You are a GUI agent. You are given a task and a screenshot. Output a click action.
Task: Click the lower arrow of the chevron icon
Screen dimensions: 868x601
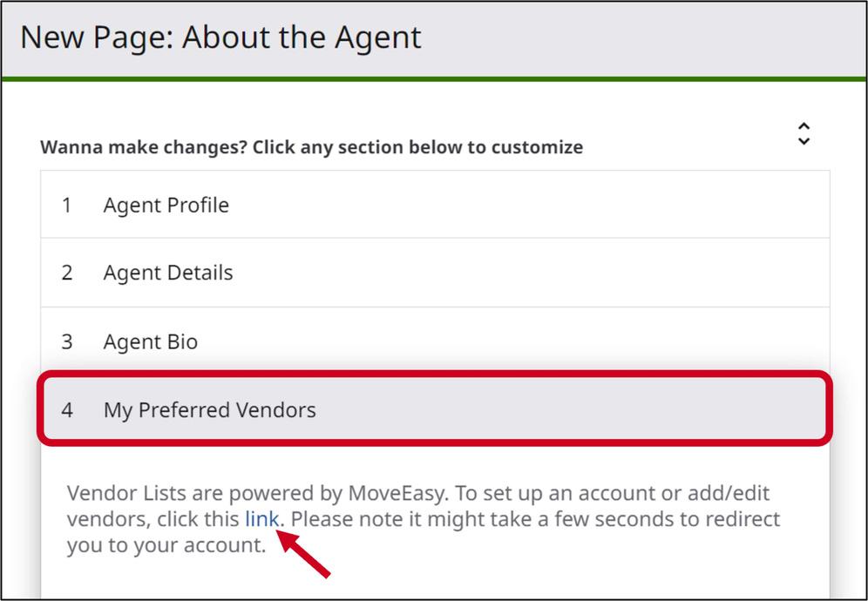(804, 141)
